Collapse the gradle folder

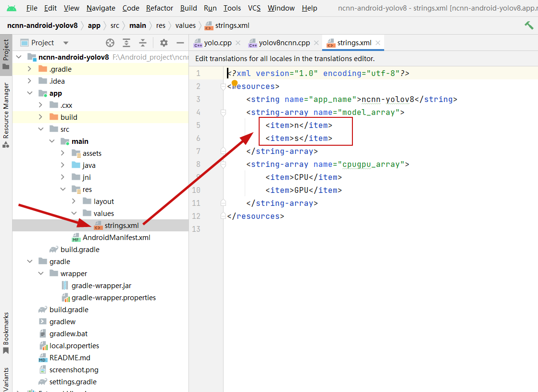(30, 262)
